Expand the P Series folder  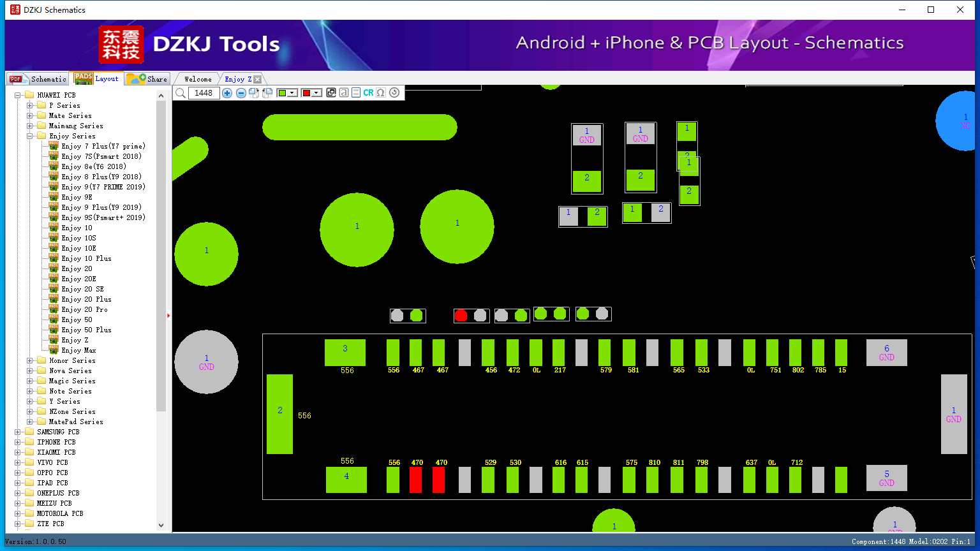pos(30,105)
